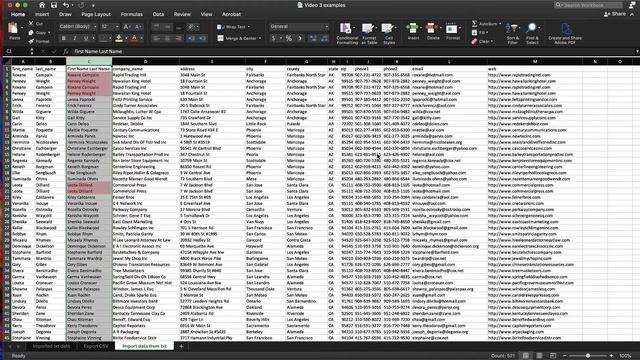Open the Page Layout ribbon tab
640x360 pixels.
(x=96, y=14)
